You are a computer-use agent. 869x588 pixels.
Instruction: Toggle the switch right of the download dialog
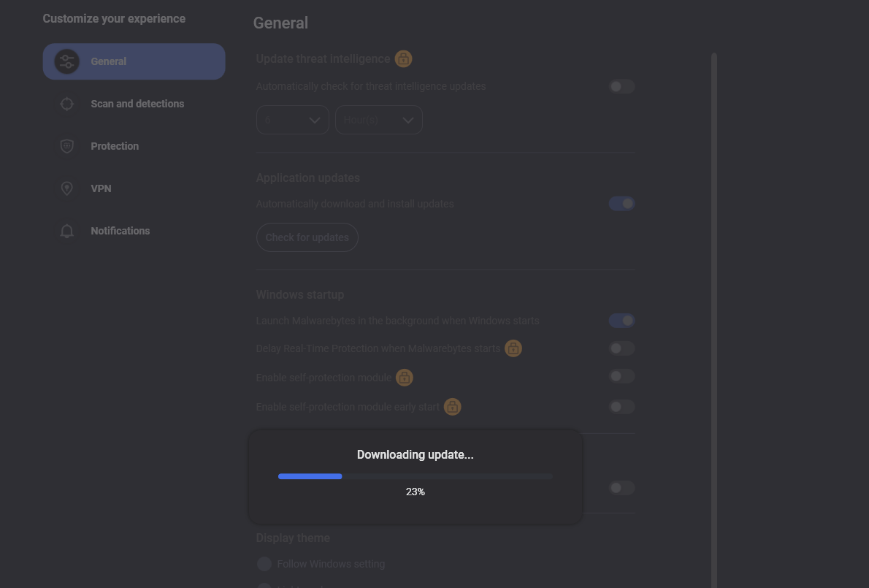[622, 488]
